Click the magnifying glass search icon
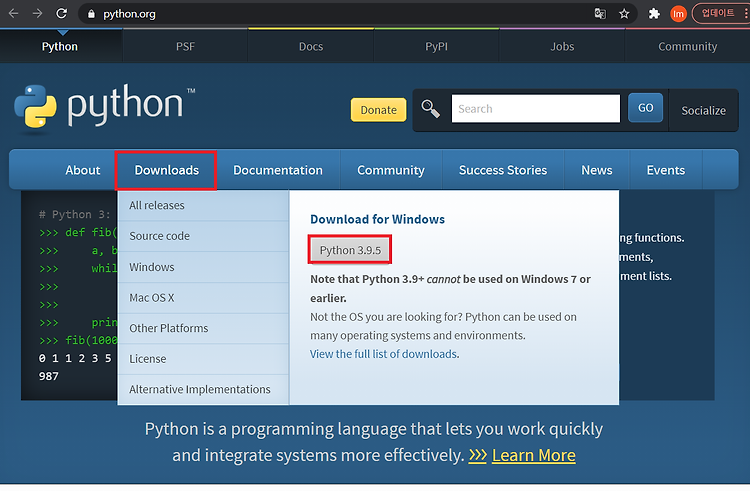 click(x=430, y=109)
